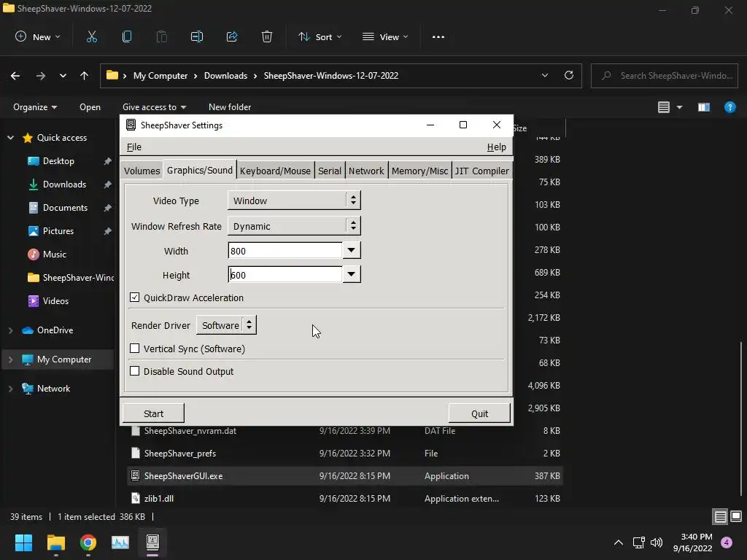
Task: Open the Render Driver Software dropdown
Action: [226, 325]
